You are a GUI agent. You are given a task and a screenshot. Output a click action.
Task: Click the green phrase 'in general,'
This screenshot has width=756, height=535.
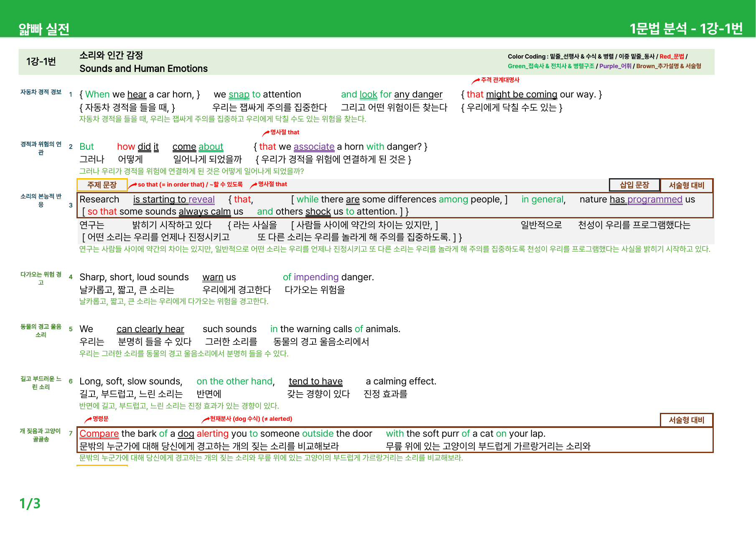tap(543, 200)
